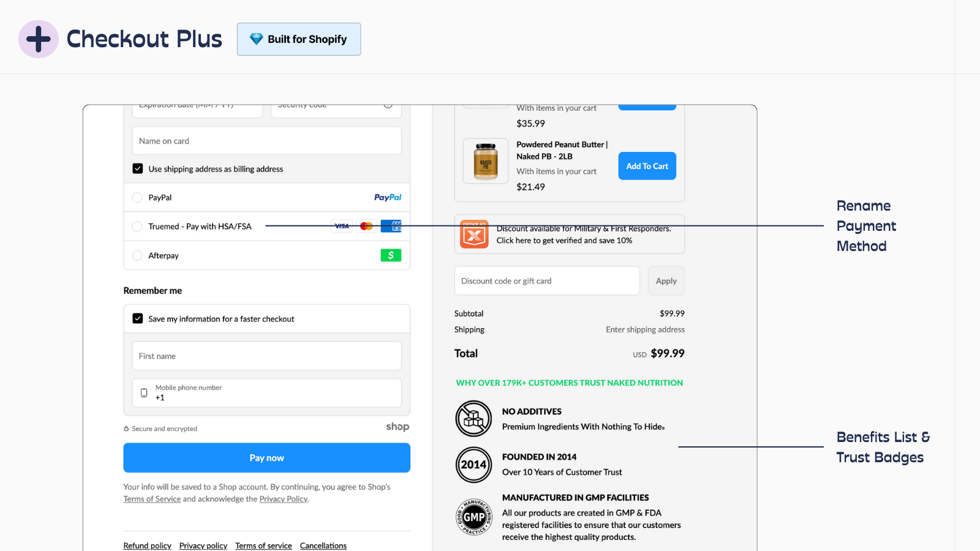
Task: Open the Privacy Policy link in Shop notice
Action: 284,499
